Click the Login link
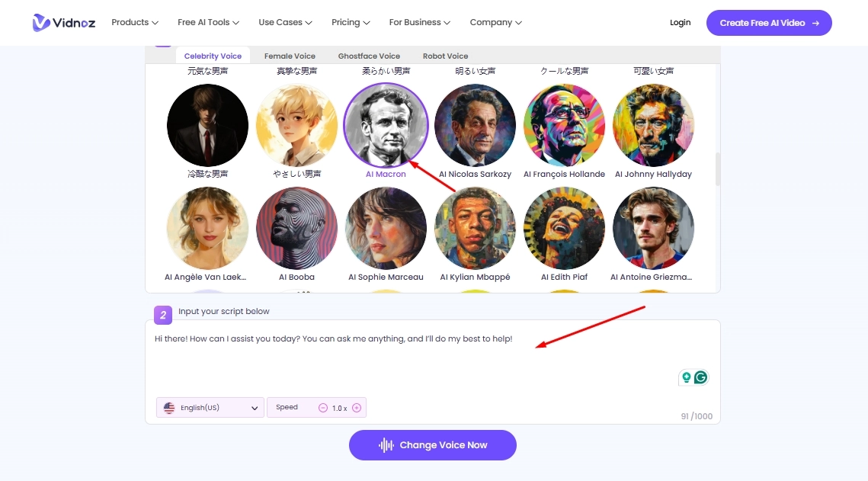Image resolution: width=868 pixels, height=481 pixels. pyautogui.click(x=680, y=22)
